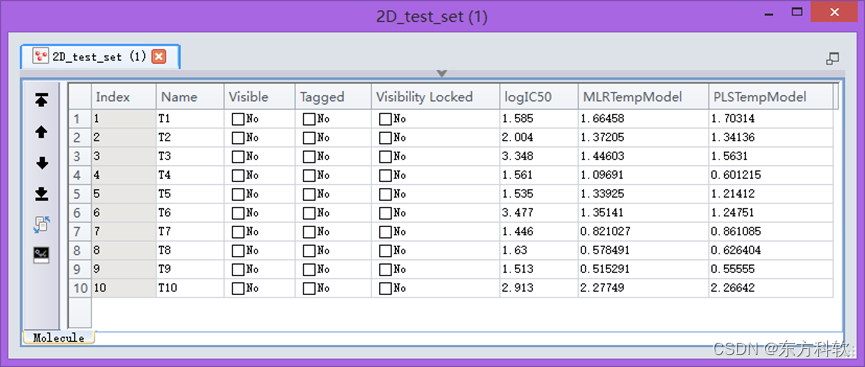Screen dimensions: 865x367
Task: Sort by the Index column header
Action: pos(124,97)
